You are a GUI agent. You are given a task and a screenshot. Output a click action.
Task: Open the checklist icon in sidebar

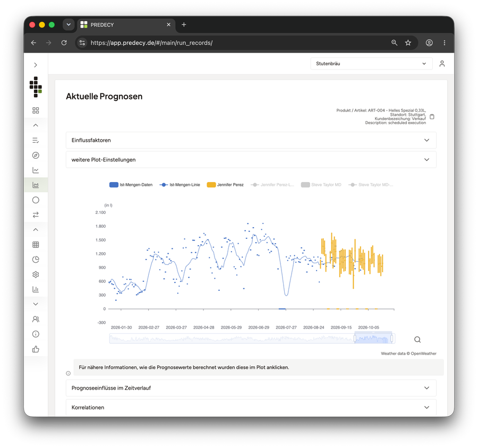coord(36,140)
